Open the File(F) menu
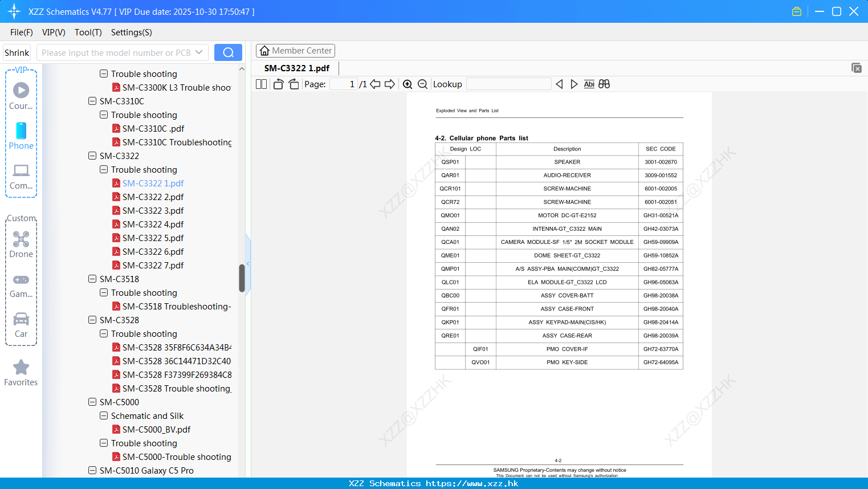This screenshot has width=868, height=489. pos(22,32)
